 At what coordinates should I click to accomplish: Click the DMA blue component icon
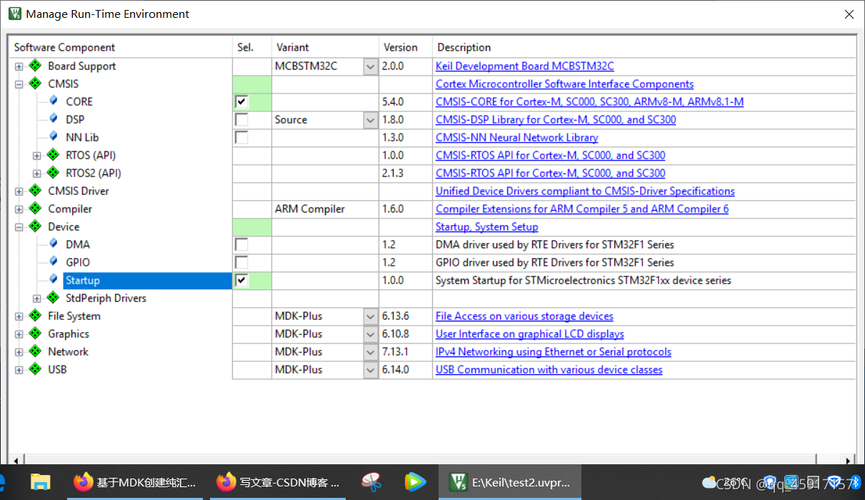click(54, 243)
